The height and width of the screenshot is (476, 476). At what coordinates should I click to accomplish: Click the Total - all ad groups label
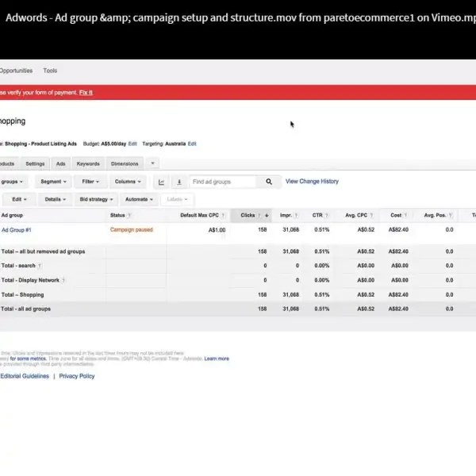pos(26,309)
